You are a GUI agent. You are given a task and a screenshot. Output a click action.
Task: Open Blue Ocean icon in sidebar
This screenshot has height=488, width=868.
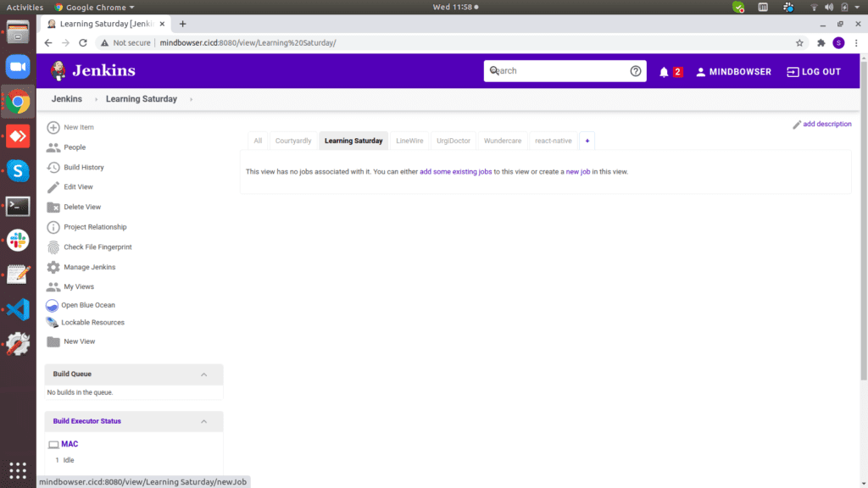click(53, 305)
